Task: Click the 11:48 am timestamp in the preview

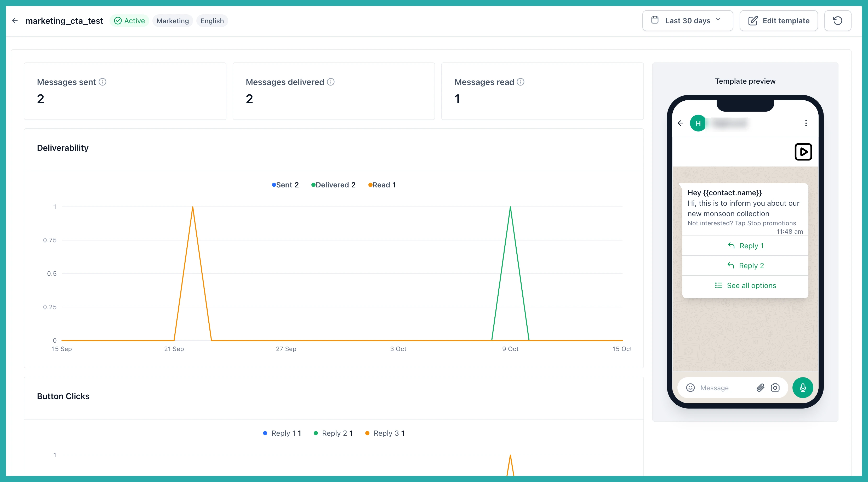Action: (790, 232)
